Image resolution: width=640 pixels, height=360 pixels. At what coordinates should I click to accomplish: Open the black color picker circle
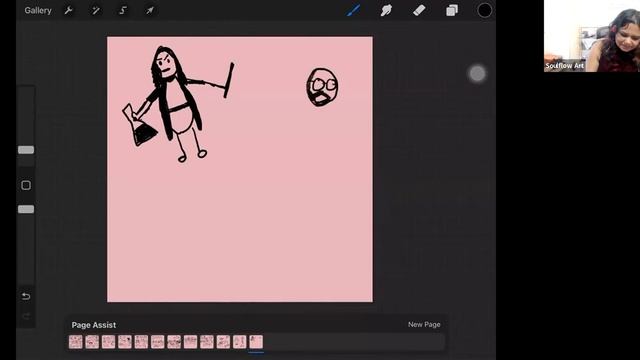[484, 10]
